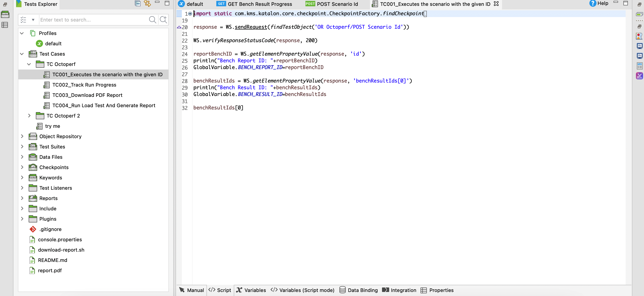Click the Properties tab at the bottom
Screen dimensions: 644x296
[442, 290]
